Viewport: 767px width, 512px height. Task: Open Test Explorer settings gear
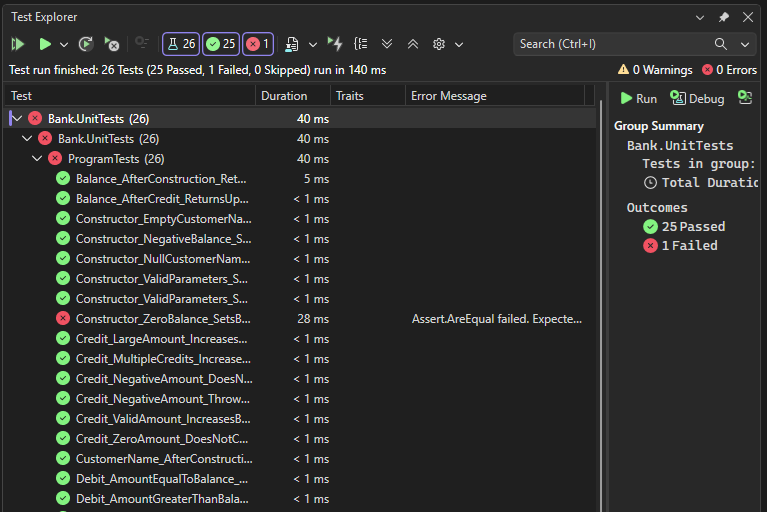(x=439, y=44)
